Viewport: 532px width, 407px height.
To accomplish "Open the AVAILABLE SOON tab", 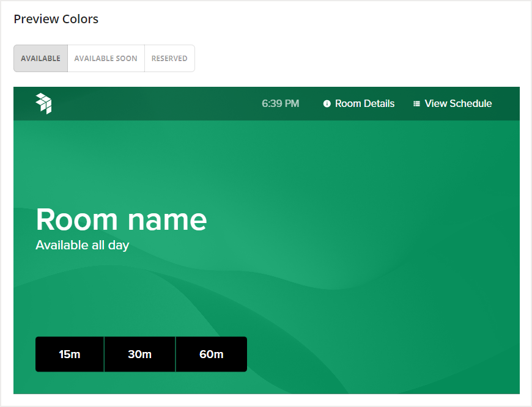I will pos(105,58).
